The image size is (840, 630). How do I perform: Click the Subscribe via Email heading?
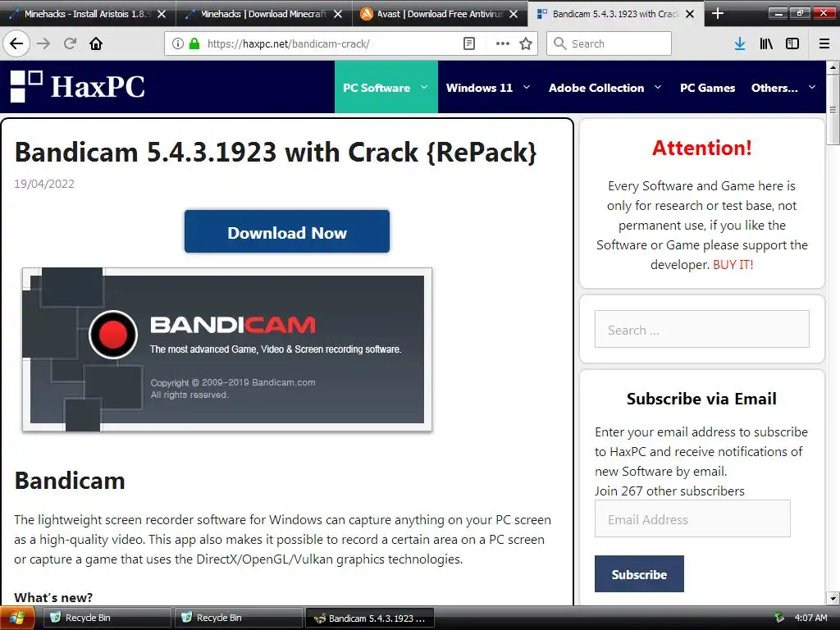[x=701, y=399]
